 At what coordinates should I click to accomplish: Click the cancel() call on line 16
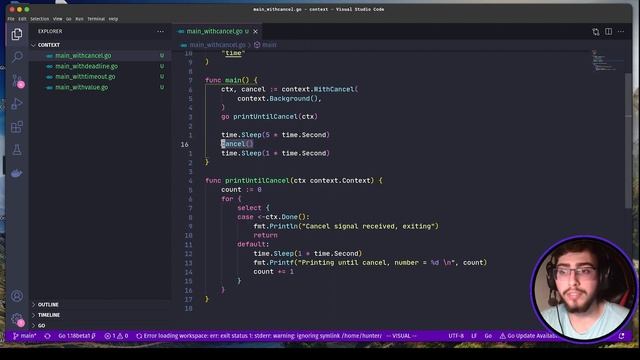pos(237,144)
